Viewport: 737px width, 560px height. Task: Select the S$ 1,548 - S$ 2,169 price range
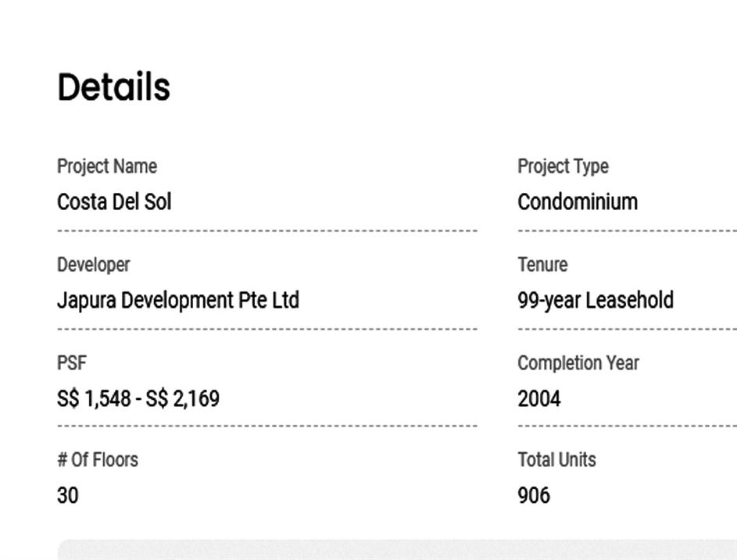pos(138,399)
